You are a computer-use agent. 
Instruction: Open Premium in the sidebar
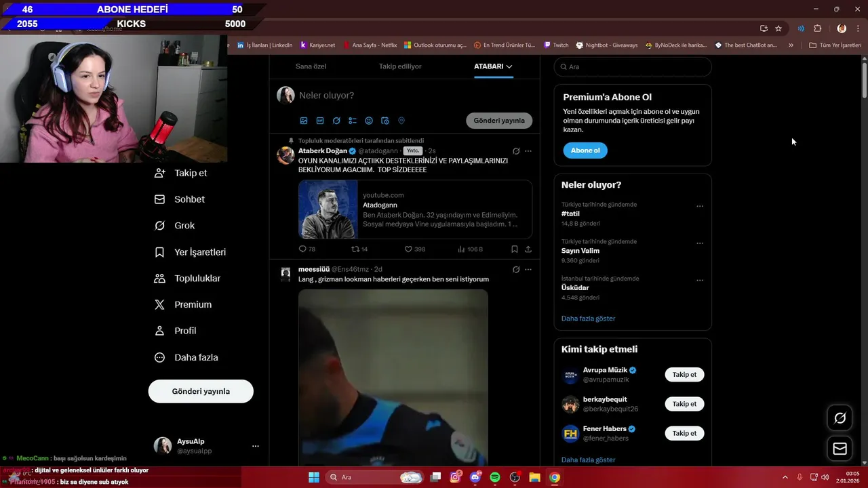click(x=183, y=305)
